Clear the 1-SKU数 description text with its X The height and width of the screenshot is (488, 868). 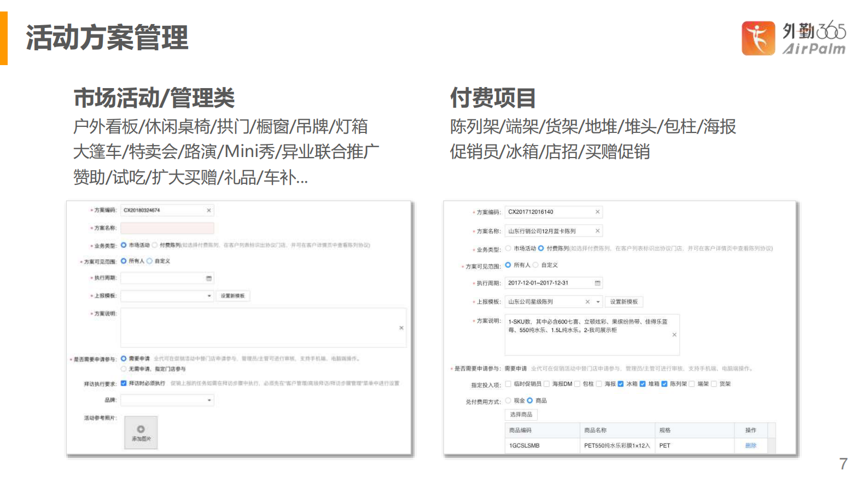click(x=674, y=335)
